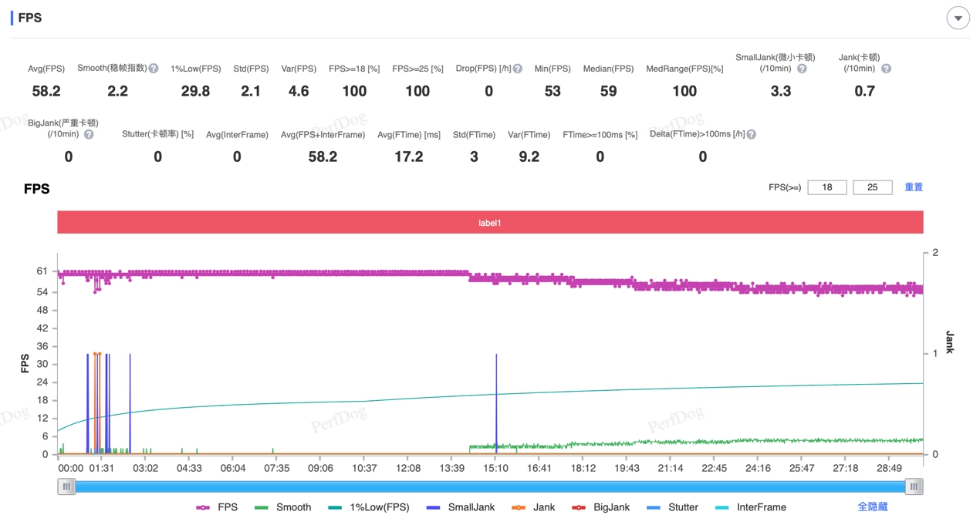Collapse the FPS panel with dropdown arrow
Image resolution: width=980 pixels, height=515 pixels.
[958, 19]
